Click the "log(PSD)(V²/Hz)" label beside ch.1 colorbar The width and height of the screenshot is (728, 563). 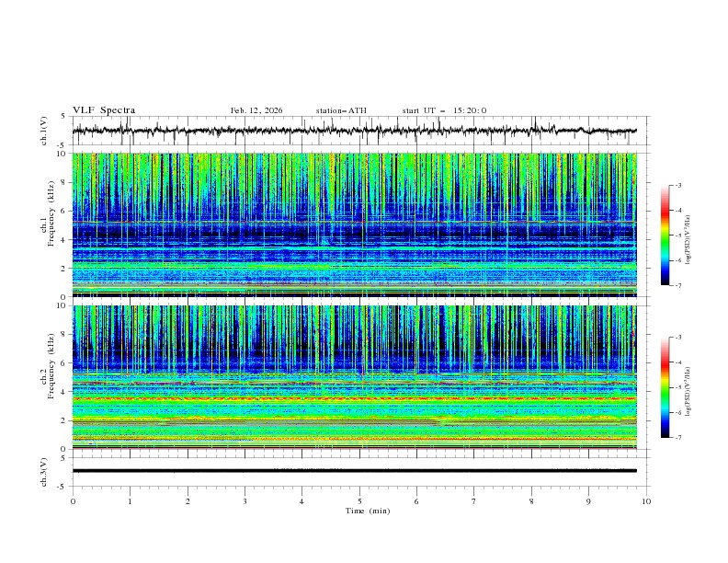click(688, 240)
